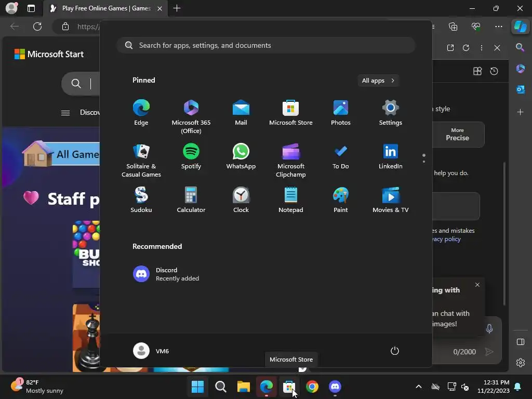Open the VM6 user account menu
The image size is (532, 399).
click(x=151, y=351)
